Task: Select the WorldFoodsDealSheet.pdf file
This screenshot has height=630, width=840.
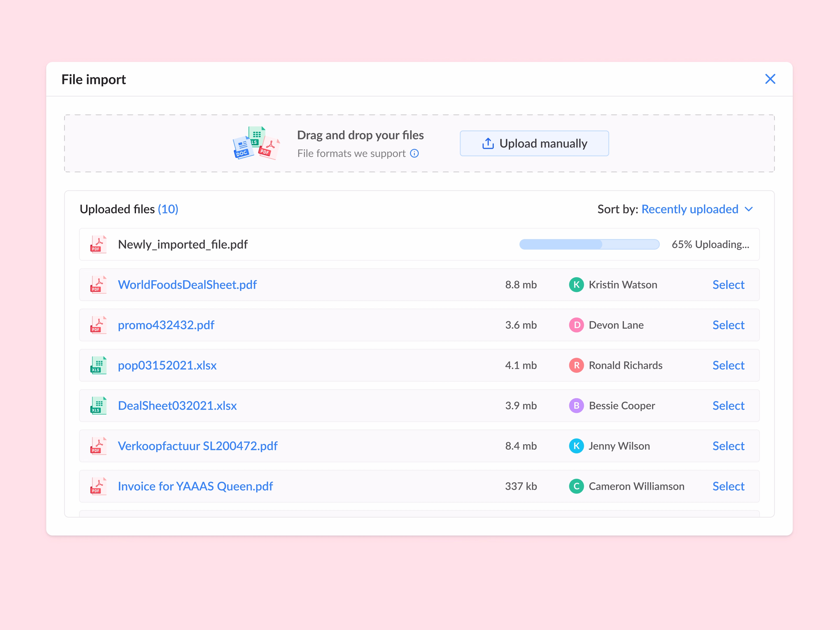Action: tap(728, 285)
